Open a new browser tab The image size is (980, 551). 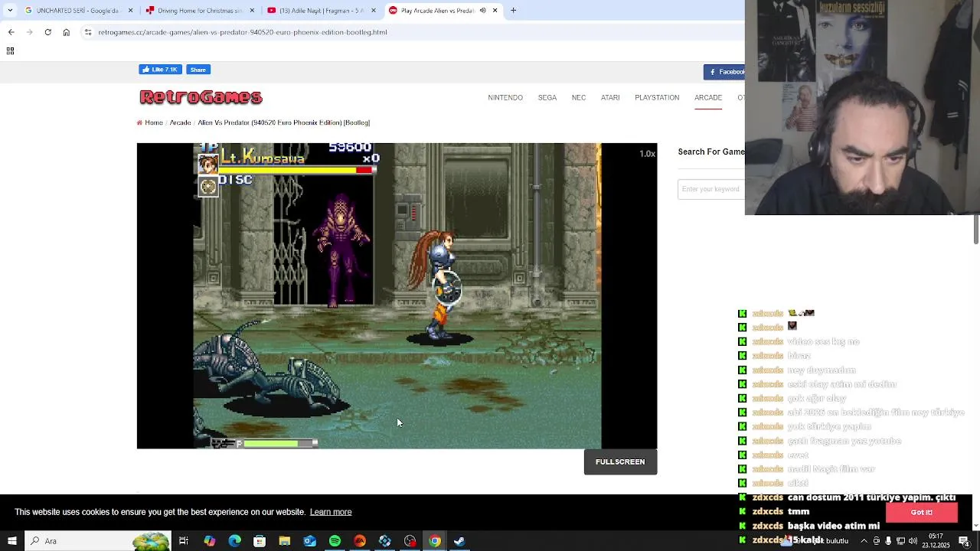(513, 11)
